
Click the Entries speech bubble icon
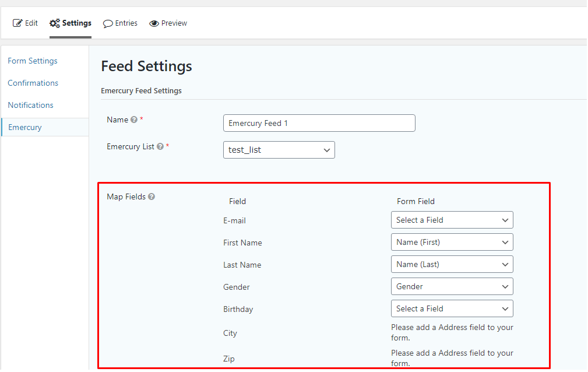tap(108, 23)
